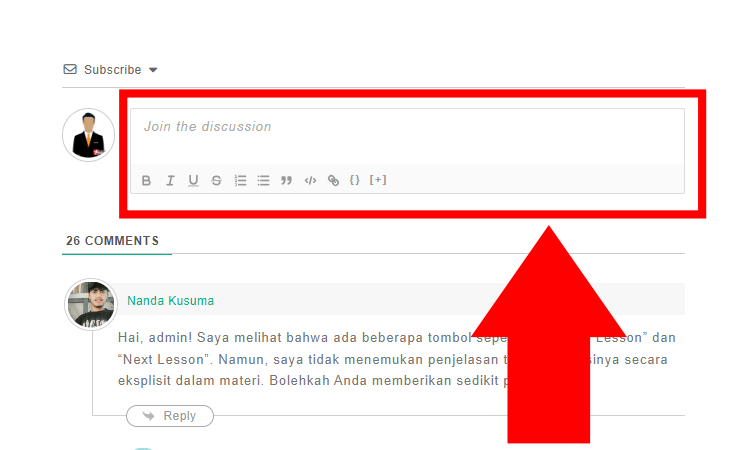Apply italic formatting in comment toolbar
The height and width of the screenshot is (450, 743).
(x=170, y=181)
